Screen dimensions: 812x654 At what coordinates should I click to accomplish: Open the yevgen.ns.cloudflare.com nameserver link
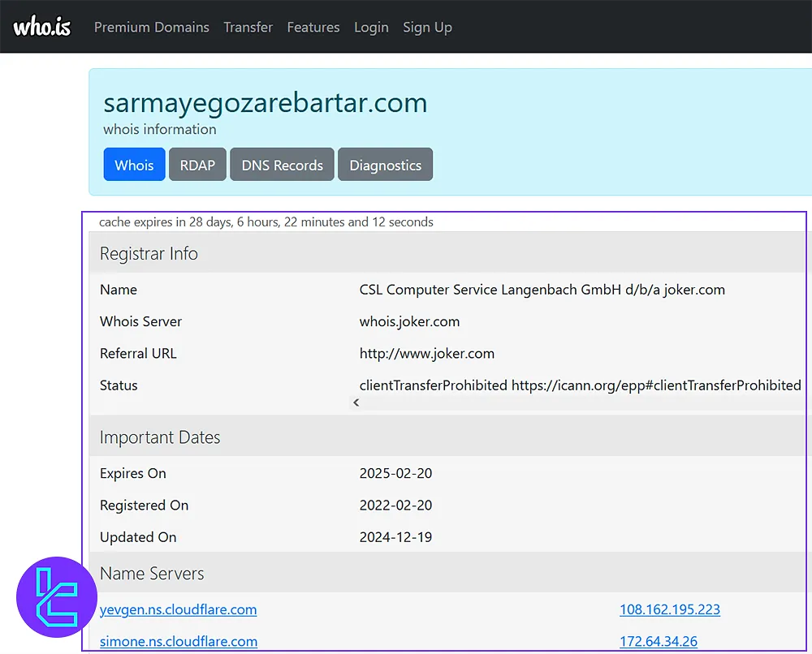click(x=178, y=609)
